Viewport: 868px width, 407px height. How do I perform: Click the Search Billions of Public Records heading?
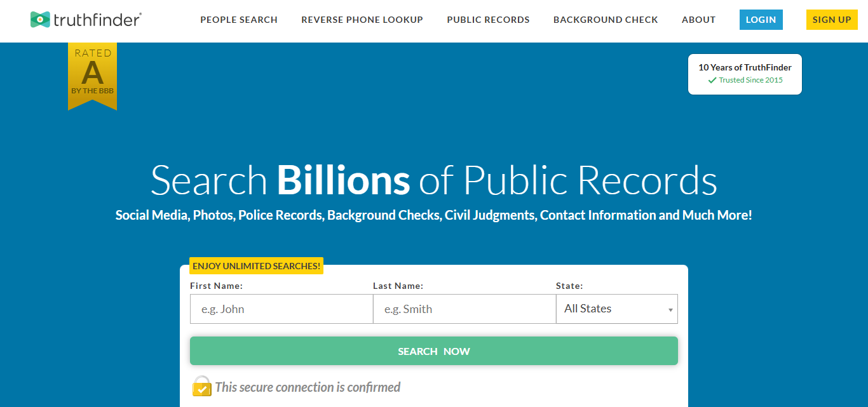434,180
